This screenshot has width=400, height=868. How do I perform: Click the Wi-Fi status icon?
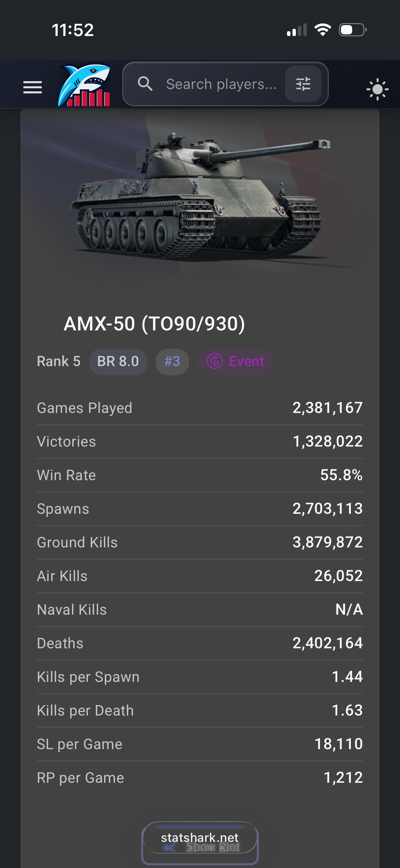click(x=323, y=30)
